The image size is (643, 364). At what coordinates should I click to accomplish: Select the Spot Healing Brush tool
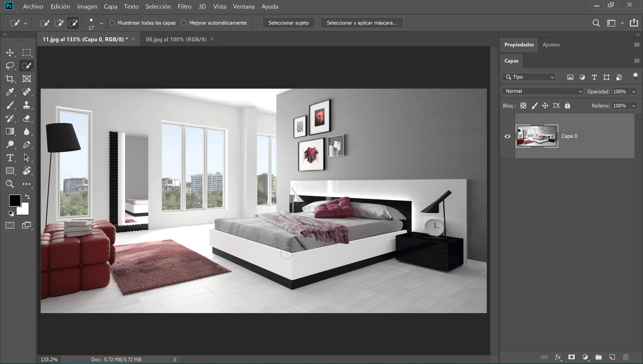[27, 92]
